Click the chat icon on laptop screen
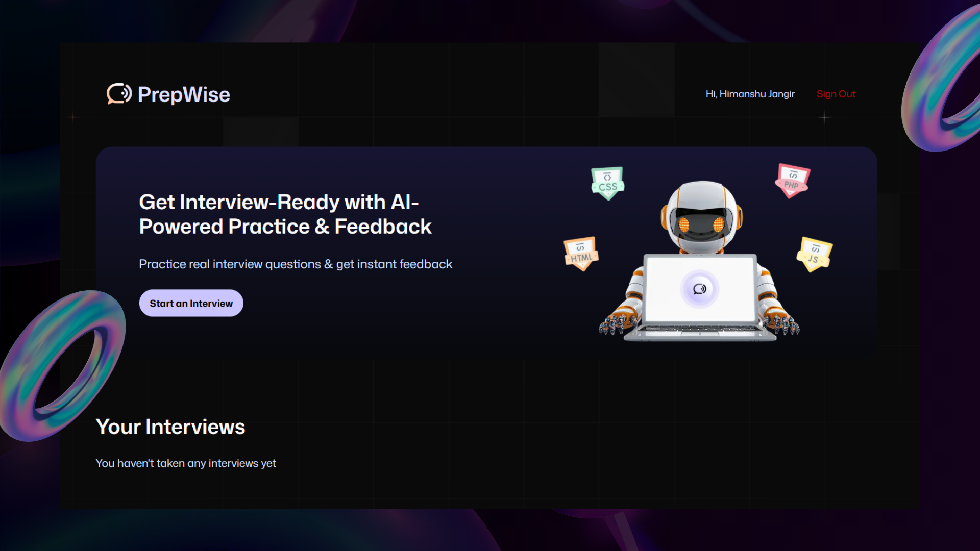The height and width of the screenshot is (551, 980). (700, 289)
